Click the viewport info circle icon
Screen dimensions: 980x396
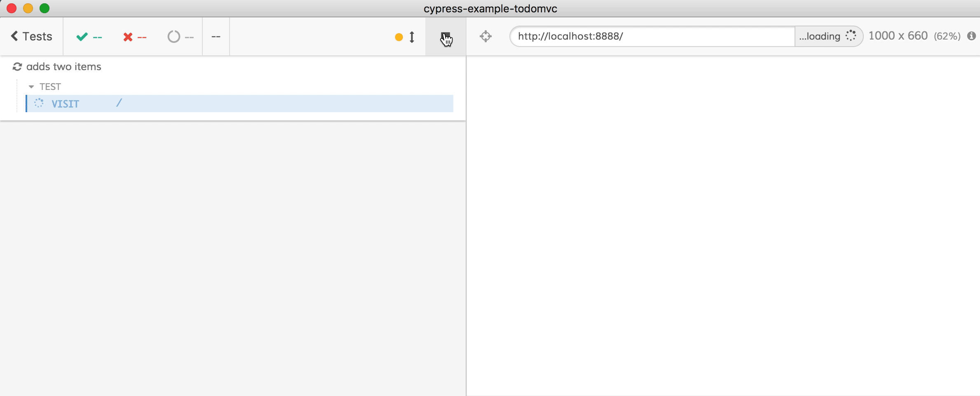pyautogui.click(x=971, y=36)
